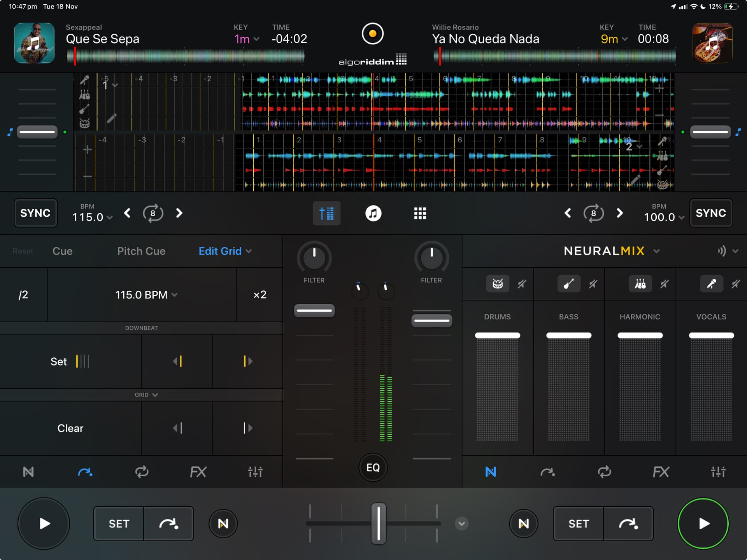Select the mixer view icon

click(x=326, y=213)
